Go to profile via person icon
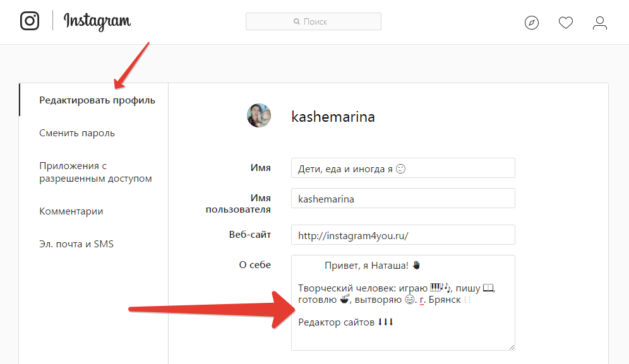This screenshot has width=629, height=364. tap(599, 23)
